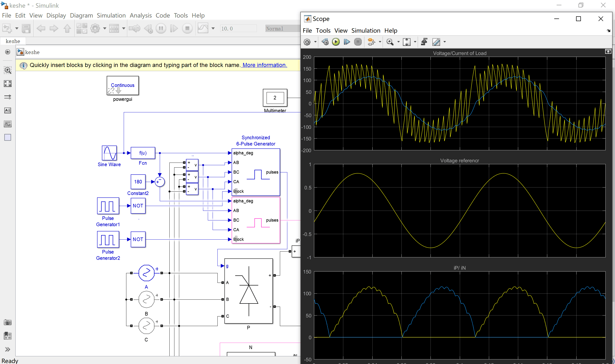Toggle fit to view in the left palette
The width and height of the screenshot is (615, 364).
click(x=8, y=84)
